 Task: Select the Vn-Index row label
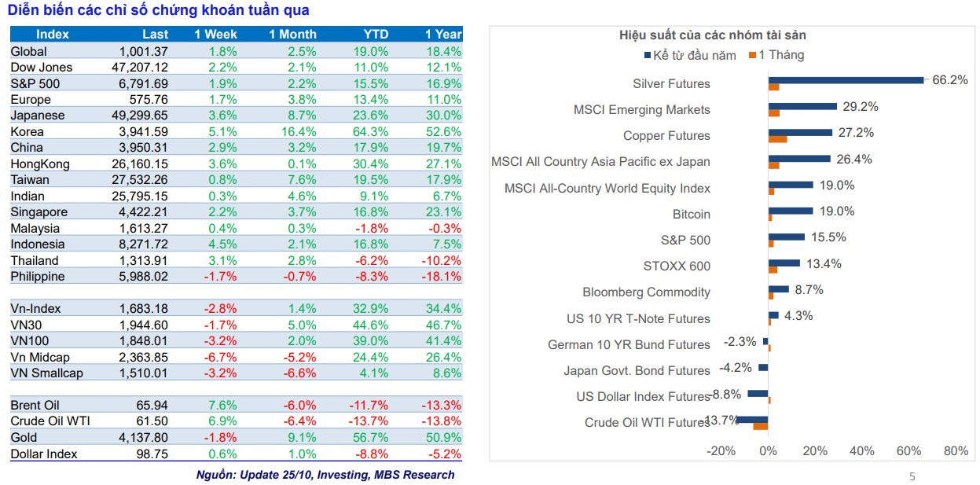click(36, 309)
